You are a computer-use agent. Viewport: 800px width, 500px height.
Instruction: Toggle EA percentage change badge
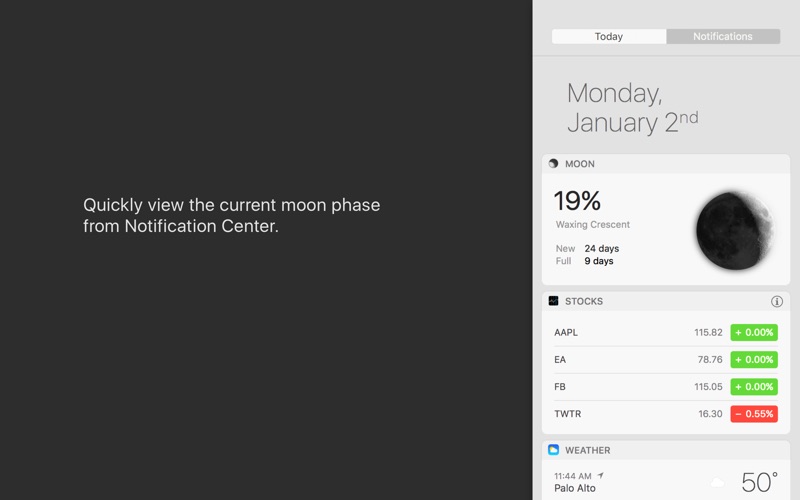coord(754,359)
